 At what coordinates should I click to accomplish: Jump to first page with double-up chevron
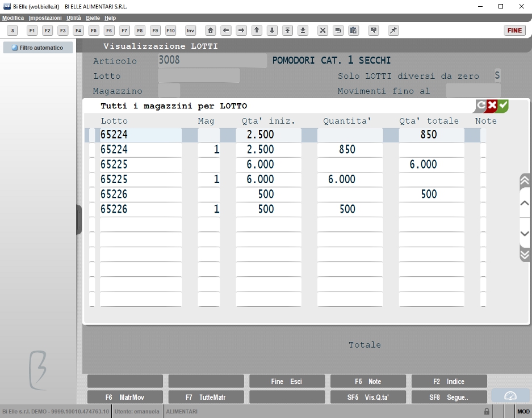click(x=525, y=181)
